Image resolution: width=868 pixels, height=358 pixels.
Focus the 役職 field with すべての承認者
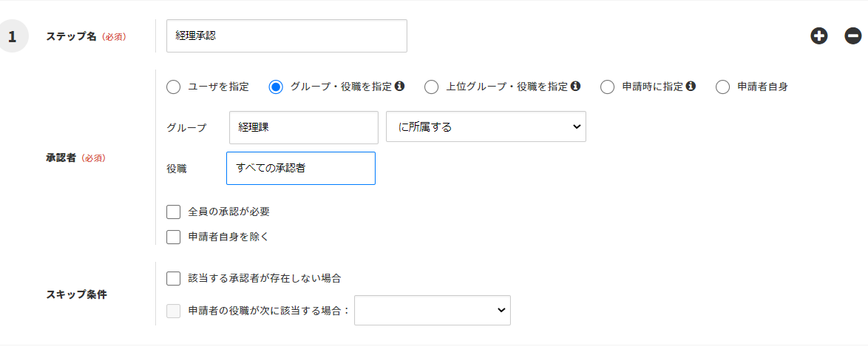[301, 169]
